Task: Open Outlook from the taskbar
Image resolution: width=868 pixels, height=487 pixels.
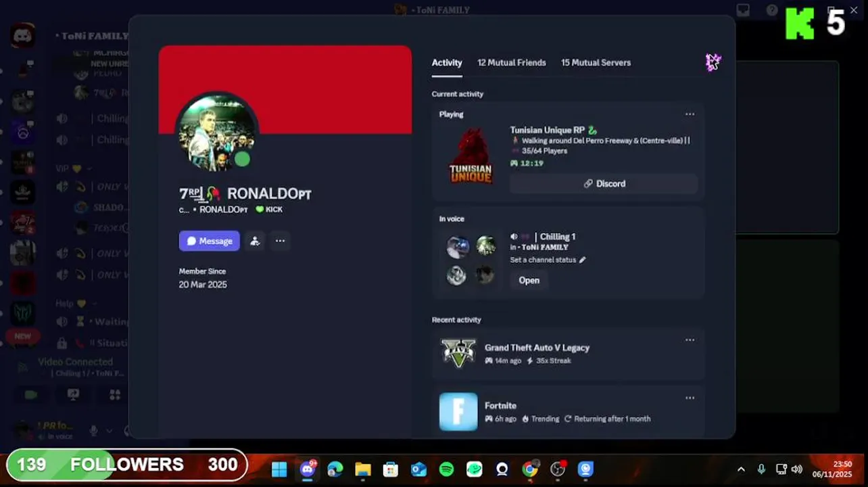Action: tap(418, 469)
